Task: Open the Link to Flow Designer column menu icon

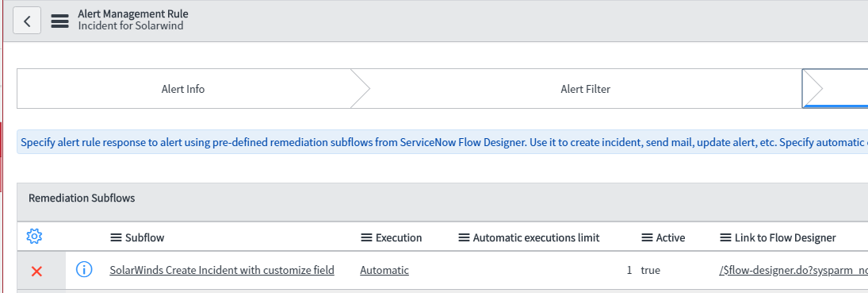Action: click(726, 237)
